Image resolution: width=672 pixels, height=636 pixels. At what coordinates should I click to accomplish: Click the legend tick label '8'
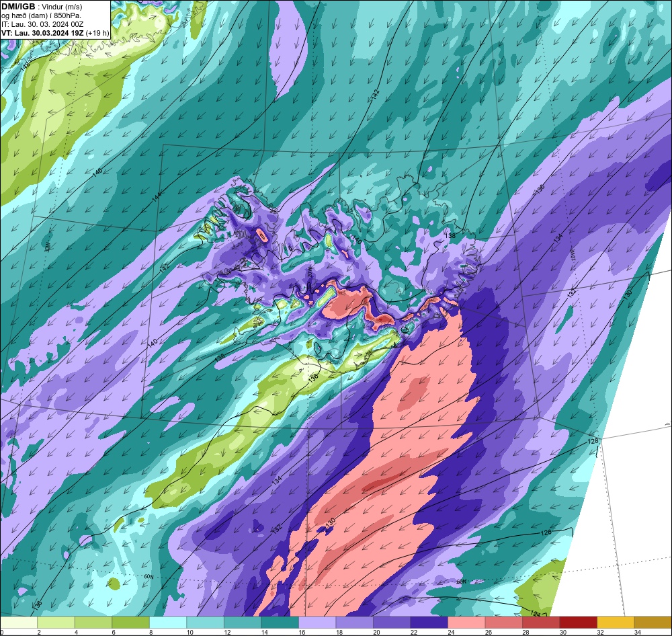coord(149,632)
